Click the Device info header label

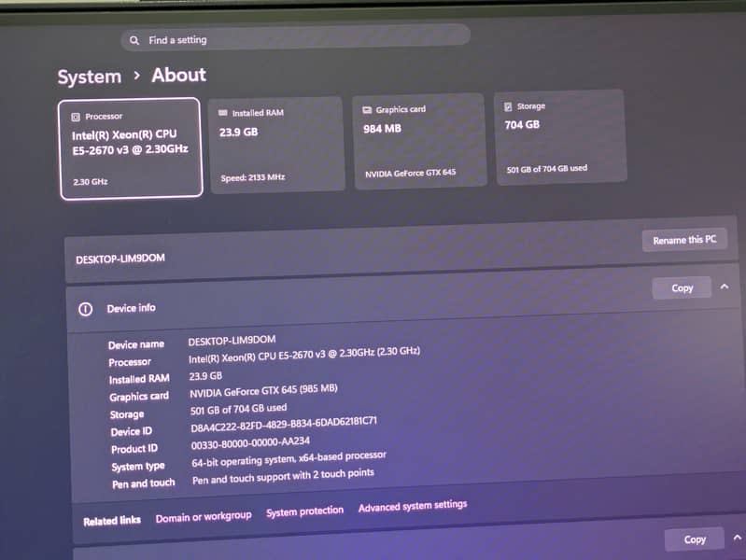click(x=132, y=308)
